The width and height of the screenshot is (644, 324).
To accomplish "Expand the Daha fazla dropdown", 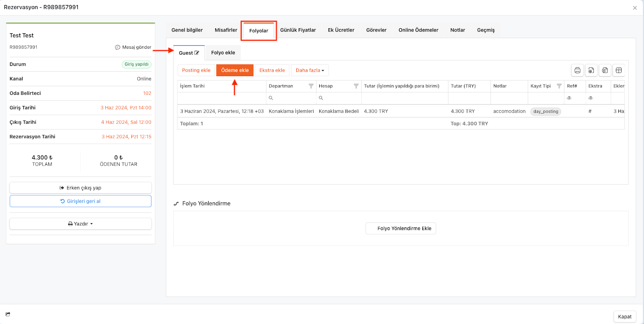I will click(310, 71).
